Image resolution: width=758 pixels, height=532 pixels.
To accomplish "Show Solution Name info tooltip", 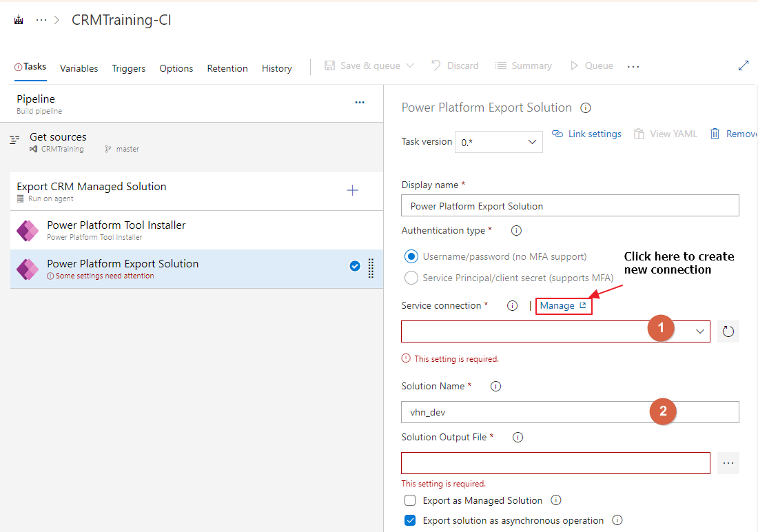I will (x=495, y=387).
